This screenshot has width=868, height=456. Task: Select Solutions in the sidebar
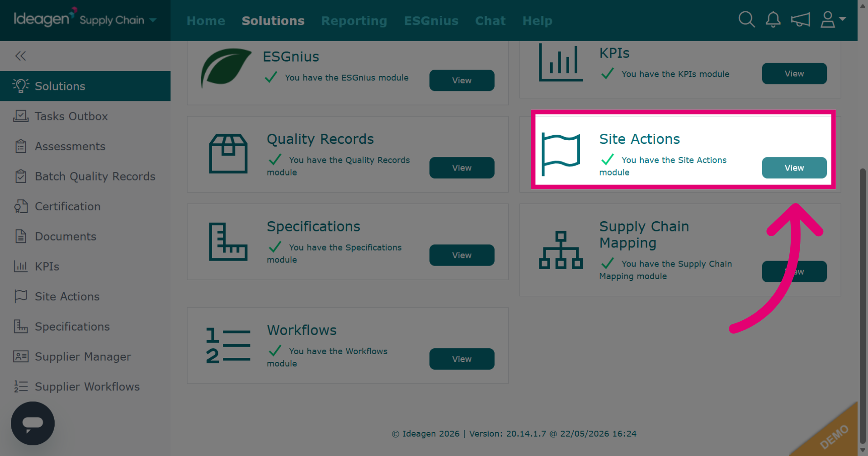(x=85, y=86)
